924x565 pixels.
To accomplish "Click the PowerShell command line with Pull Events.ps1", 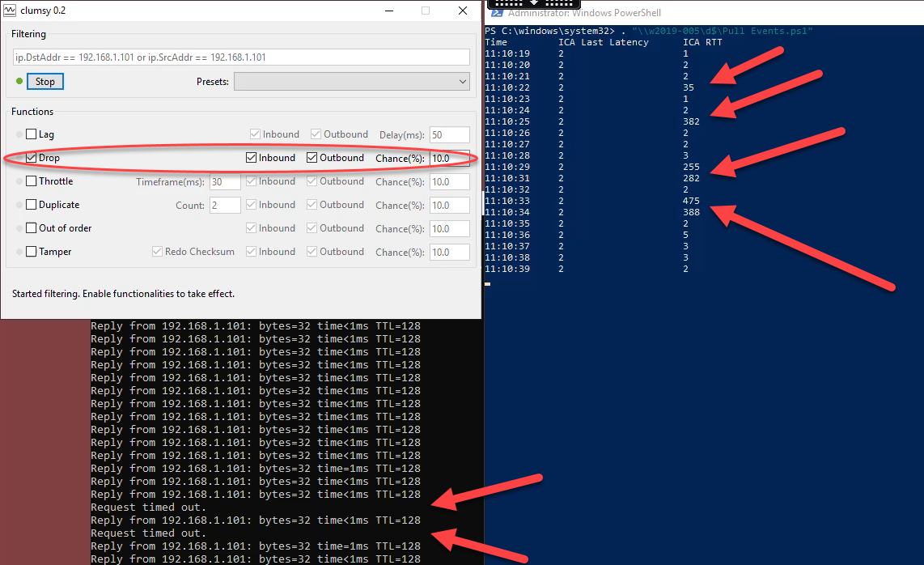I will point(649,31).
